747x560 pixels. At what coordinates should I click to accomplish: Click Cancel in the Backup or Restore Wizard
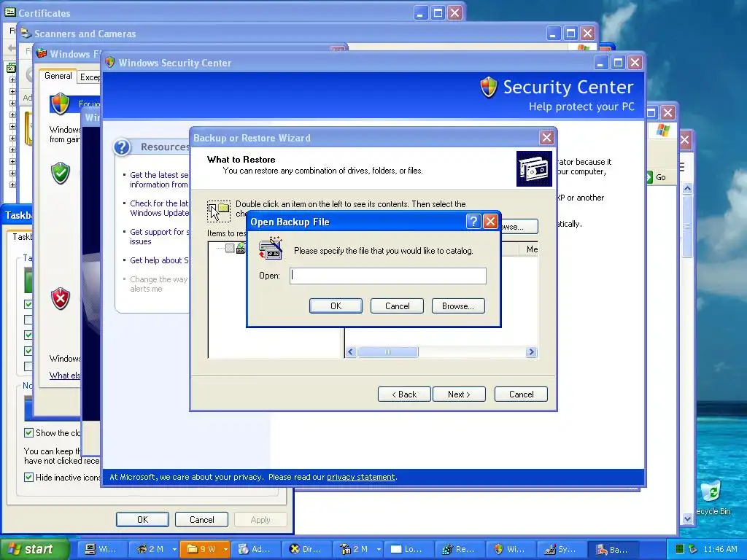(521, 394)
